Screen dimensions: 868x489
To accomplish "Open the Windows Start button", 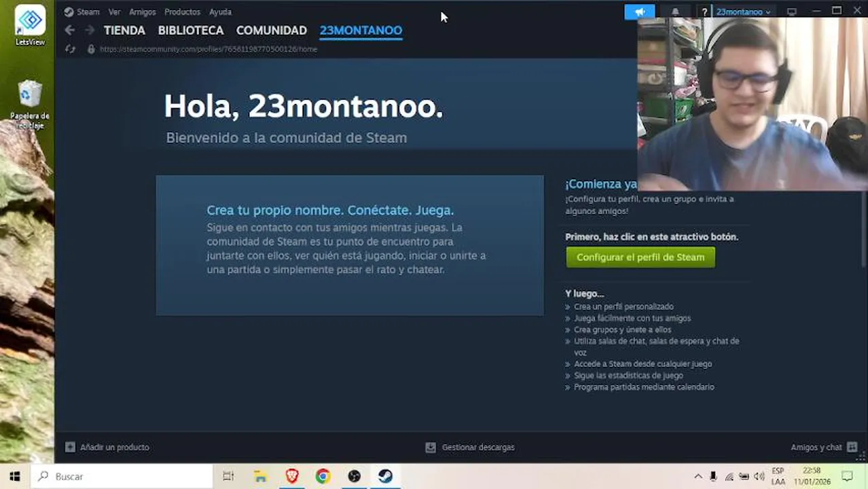I will (15, 476).
